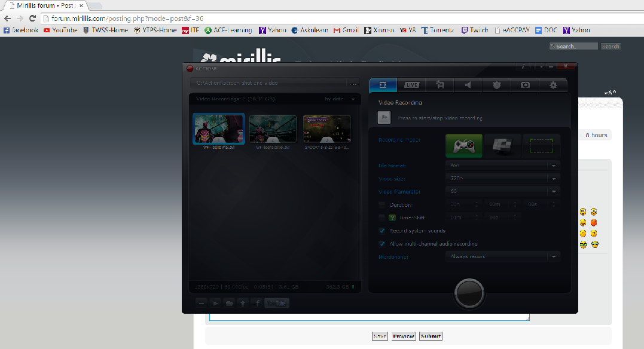
Task: Open the Screenshots tab with the camera icon
Action: pos(525,85)
